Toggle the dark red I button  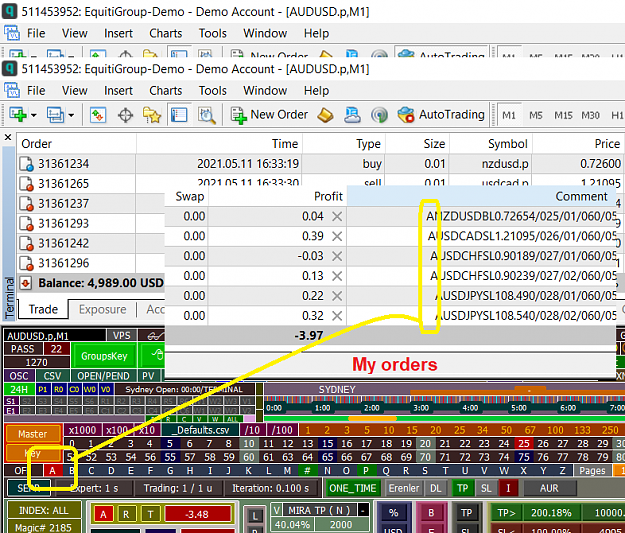pos(508,488)
